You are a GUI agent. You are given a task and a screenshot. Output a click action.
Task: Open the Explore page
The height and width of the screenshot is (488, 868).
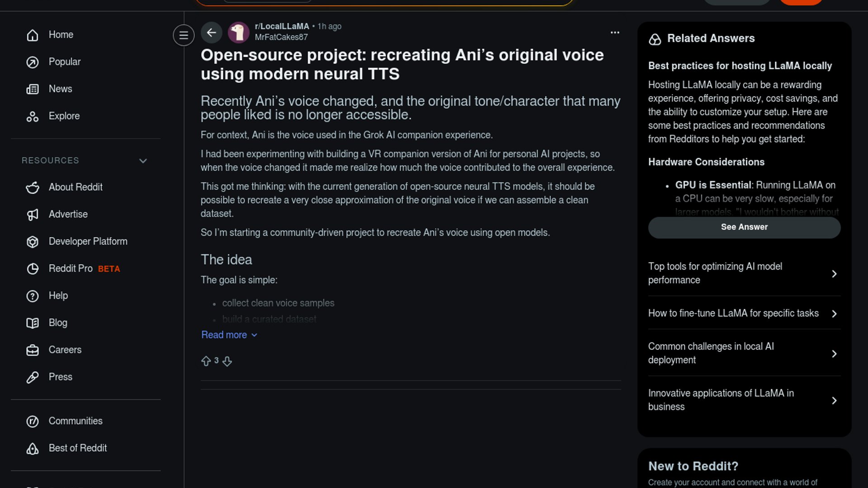(x=64, y=116)
